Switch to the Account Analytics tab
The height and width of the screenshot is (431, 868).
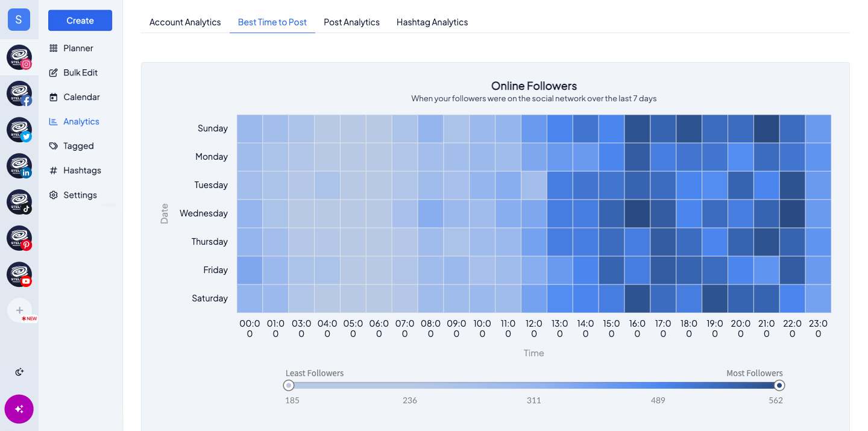coord(185,22)
